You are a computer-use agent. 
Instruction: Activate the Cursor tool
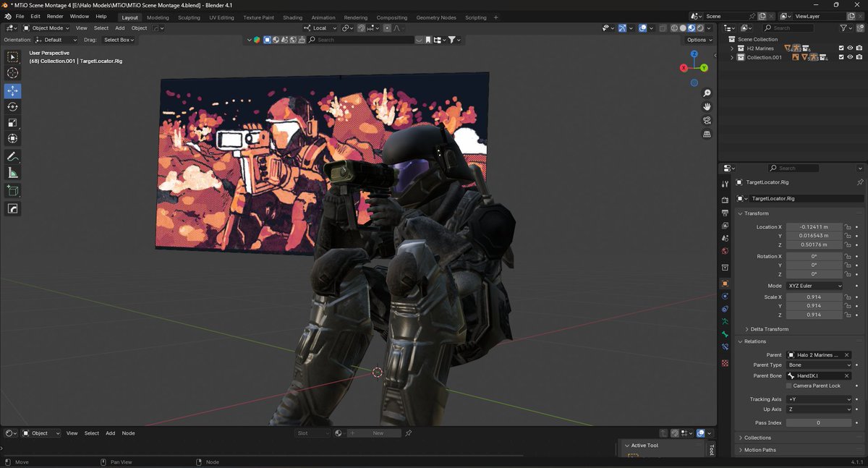point(13,72)
